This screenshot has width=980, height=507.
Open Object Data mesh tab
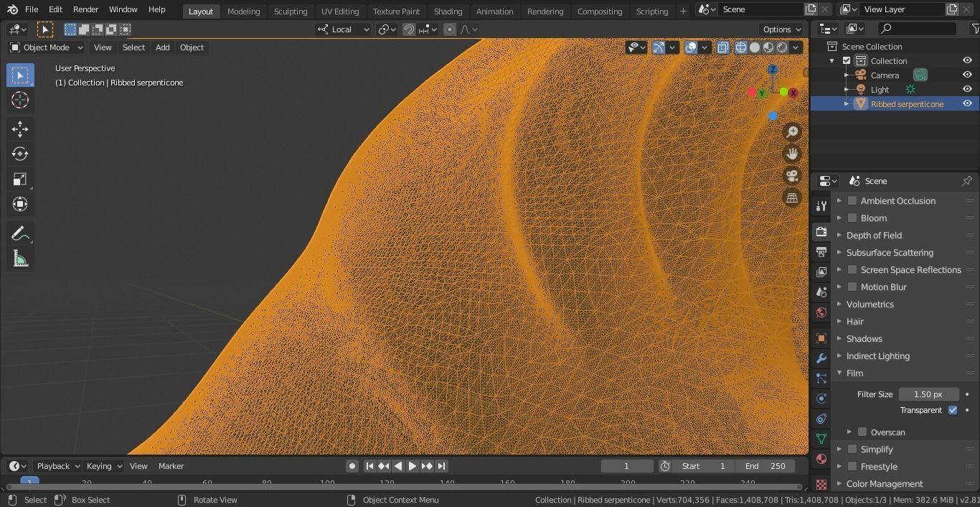pyautogui.click(x=821, y=438)
